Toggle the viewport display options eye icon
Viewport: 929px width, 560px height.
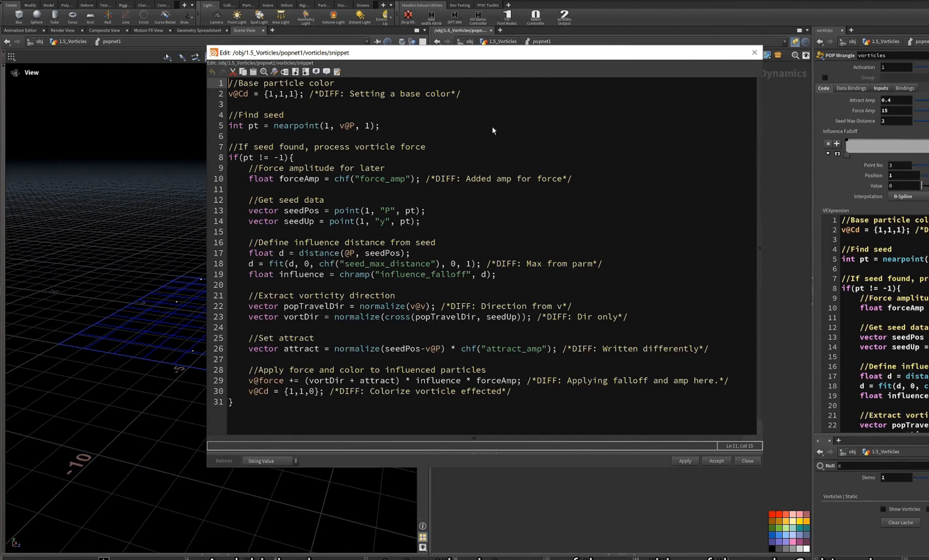423,547
